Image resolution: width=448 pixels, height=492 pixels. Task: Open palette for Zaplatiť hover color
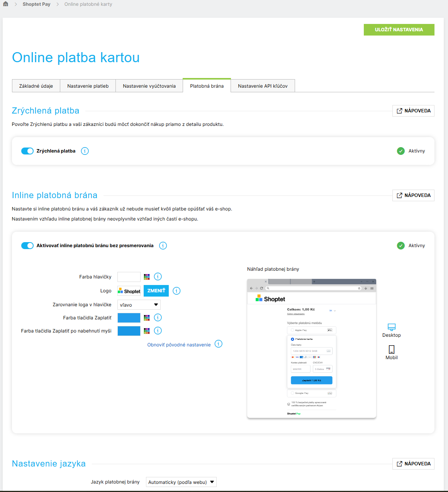[x=147, y=331]
